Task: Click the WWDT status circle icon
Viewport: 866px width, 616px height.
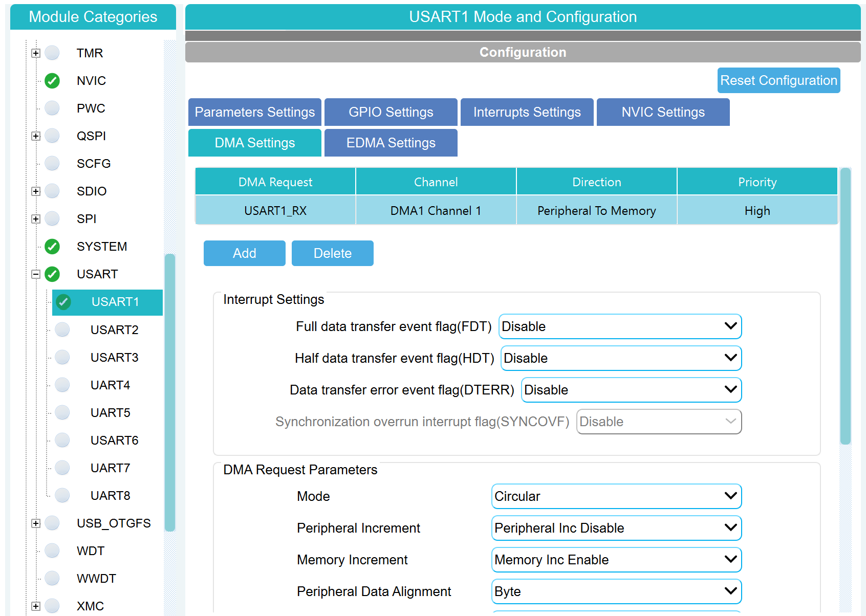Action: point(52,578)
